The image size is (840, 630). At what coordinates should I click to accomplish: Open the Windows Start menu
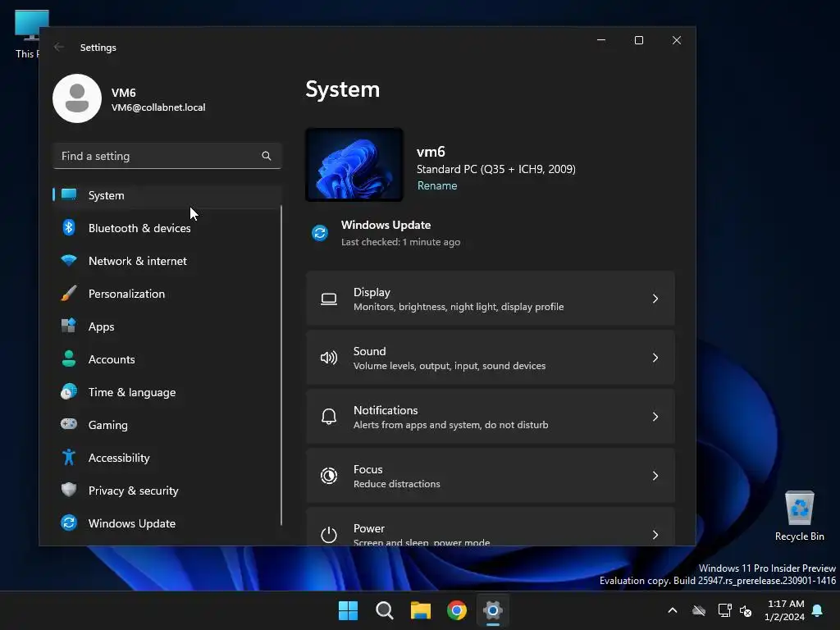(x=348, y=610)
